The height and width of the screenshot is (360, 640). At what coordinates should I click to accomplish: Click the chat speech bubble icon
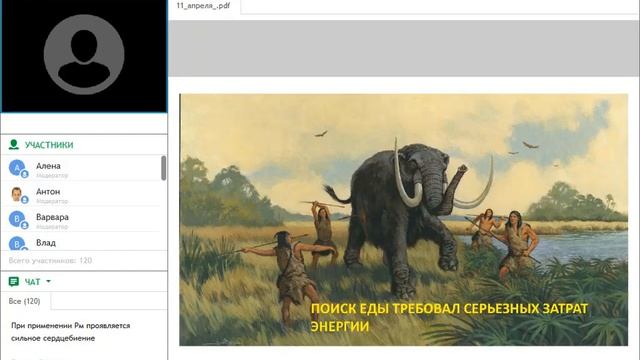pyautogui.click(x=14, y=282)
